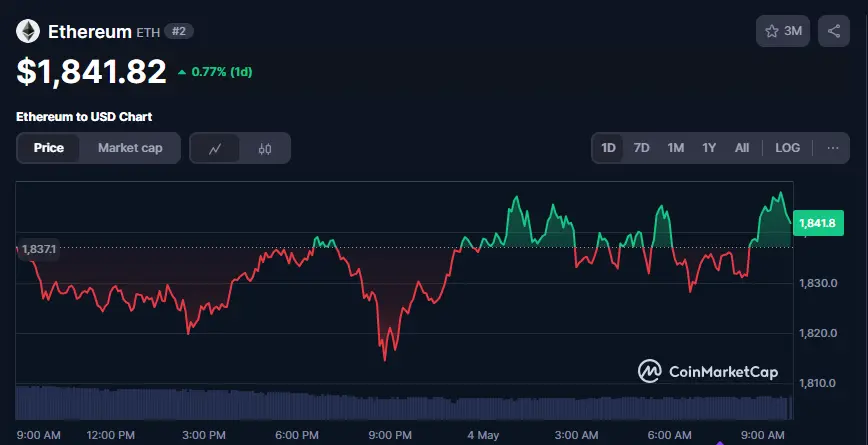Click the 6:00 AM time axis label

[670, 435]
